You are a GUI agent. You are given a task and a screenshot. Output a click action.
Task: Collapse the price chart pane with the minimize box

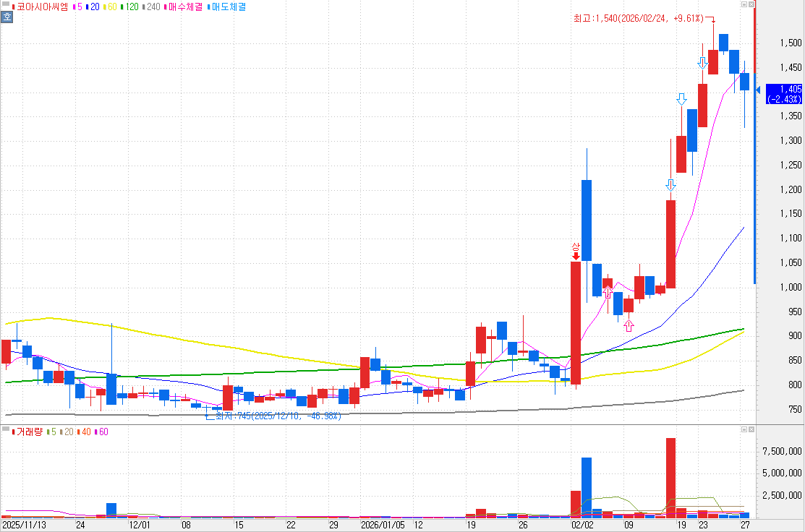point(743,5)
